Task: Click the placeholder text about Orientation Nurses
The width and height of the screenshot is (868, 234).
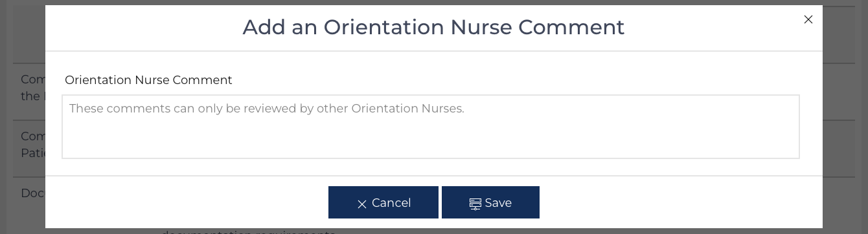Action: 267,109
